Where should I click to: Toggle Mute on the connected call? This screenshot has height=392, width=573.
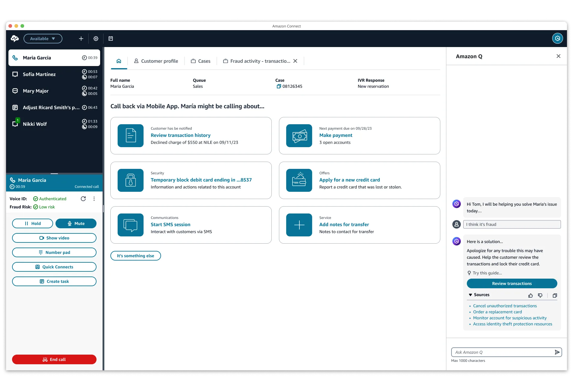76,223
